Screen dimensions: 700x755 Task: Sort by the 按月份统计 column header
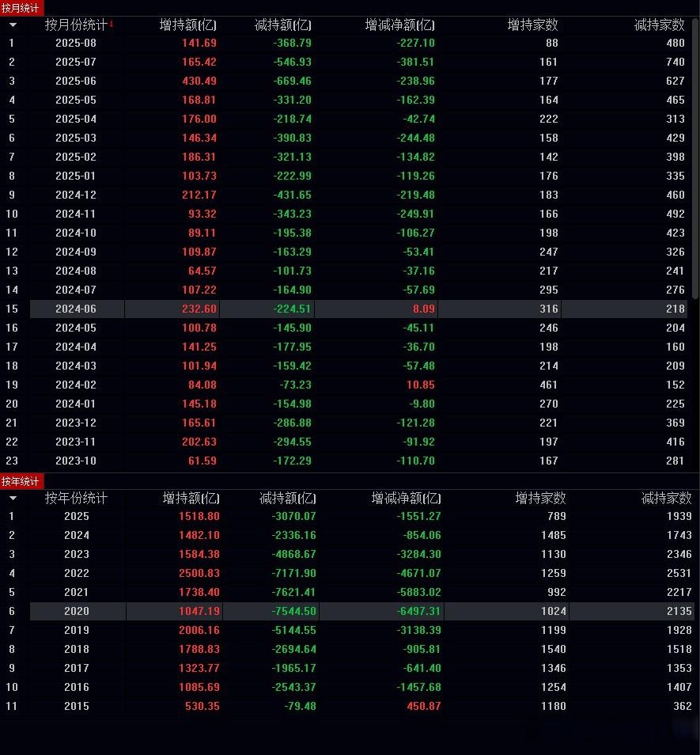coord(75,25)
